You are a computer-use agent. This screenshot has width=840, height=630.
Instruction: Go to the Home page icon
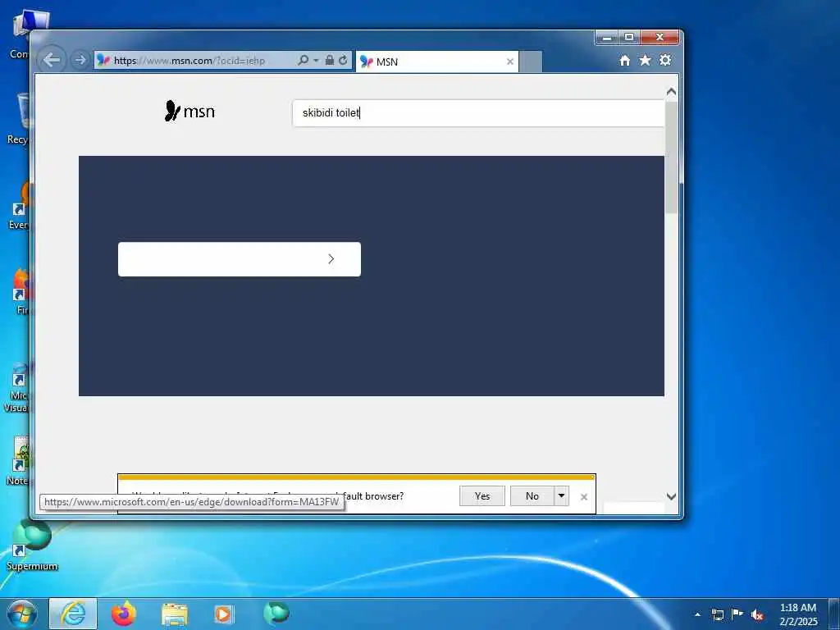pos(624,61)
